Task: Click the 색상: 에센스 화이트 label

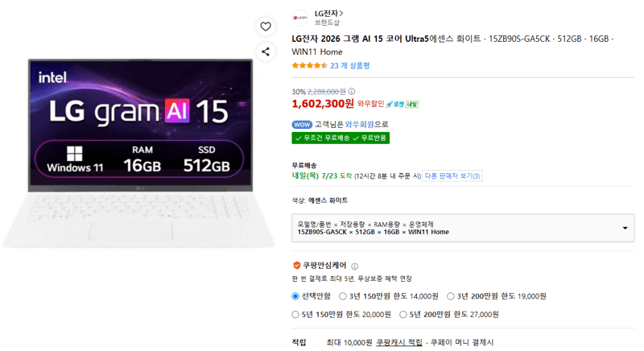Action: coord(320,200)
